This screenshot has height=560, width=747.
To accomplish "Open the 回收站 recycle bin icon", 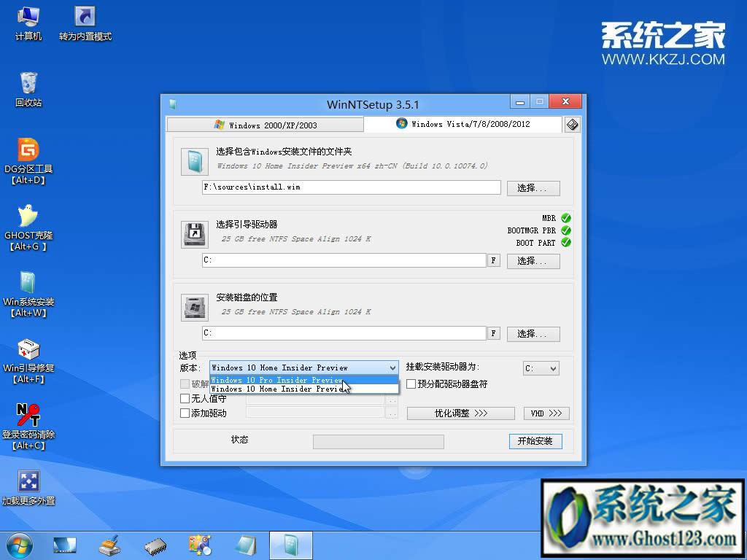I will [x=28, y=90].
